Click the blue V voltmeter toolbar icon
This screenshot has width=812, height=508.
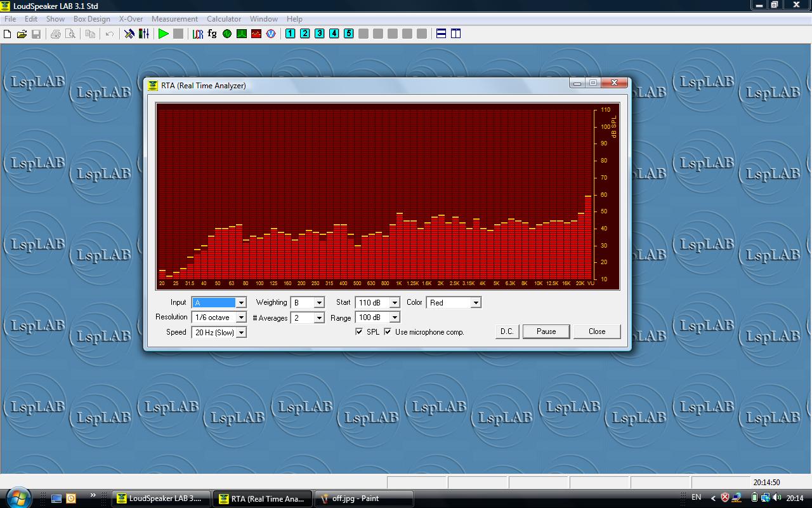[x=271, y=34]
